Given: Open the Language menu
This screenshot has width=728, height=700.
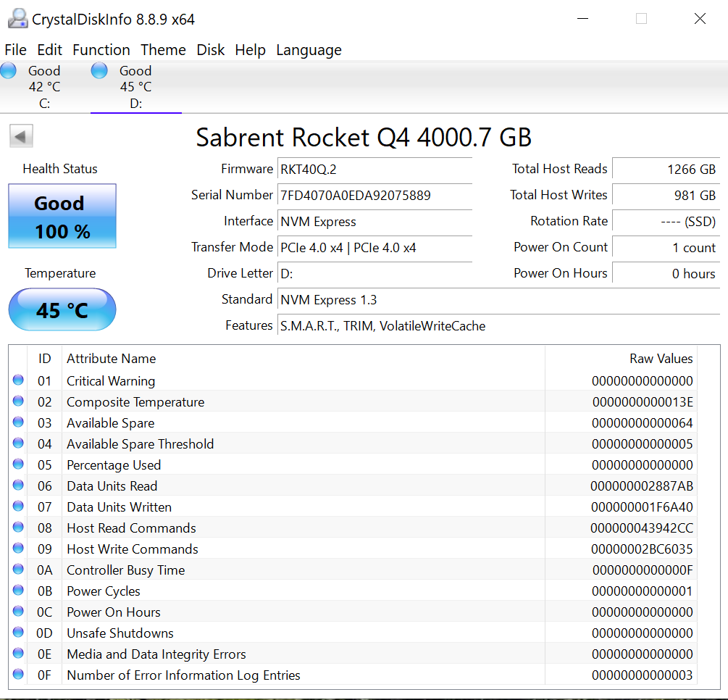Looking at the screenshot, I should [309, 50].
